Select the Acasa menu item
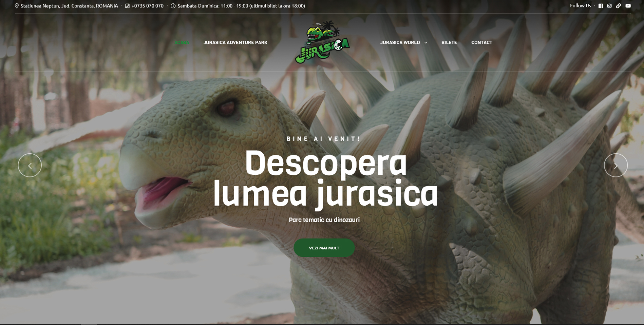The width and height of the screenshot is (644, 325). click(182, 42)
